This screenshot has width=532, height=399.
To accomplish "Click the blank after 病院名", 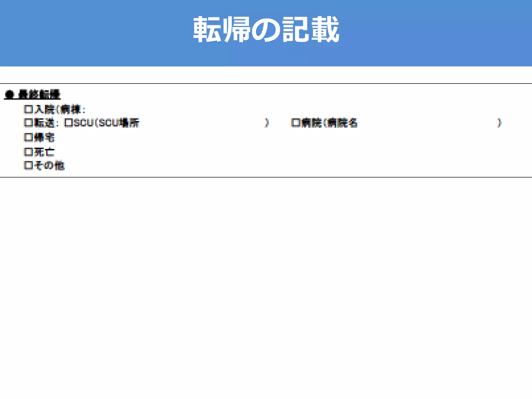I will (427, 123).
